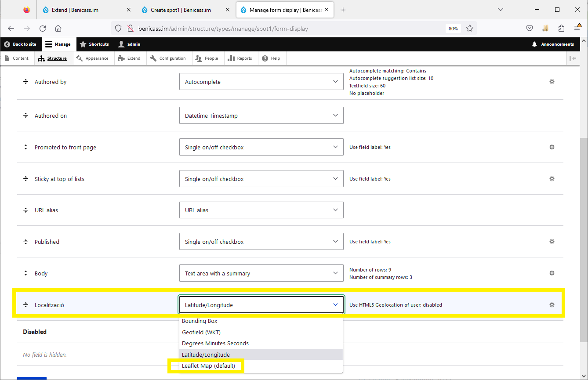Viewport: 588px width, 380px height.
Task: Open settings gear for Authored by row
Action: [552, 82]
